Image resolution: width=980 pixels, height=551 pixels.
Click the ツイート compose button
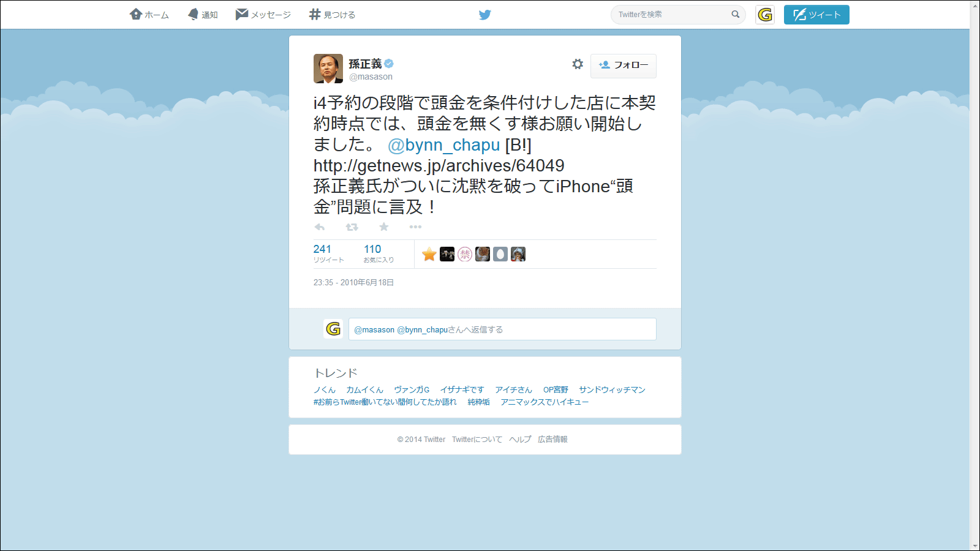[816, 15]
